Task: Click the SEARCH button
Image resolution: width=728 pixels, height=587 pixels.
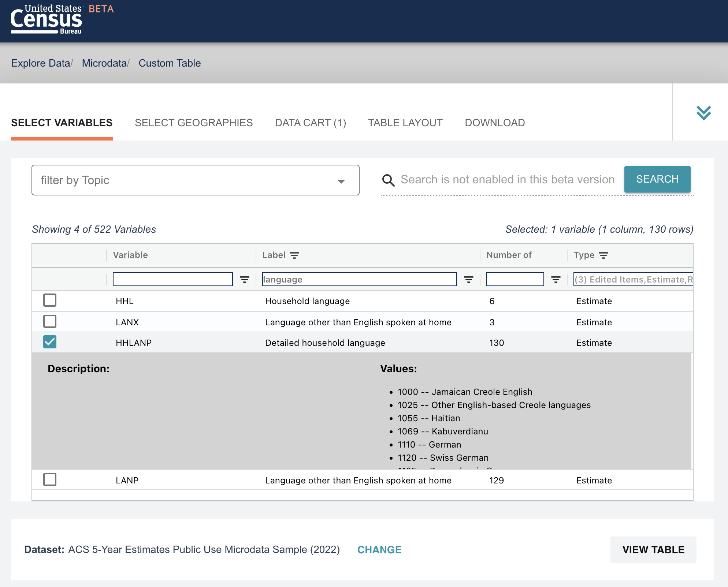Action: [657, 179]
